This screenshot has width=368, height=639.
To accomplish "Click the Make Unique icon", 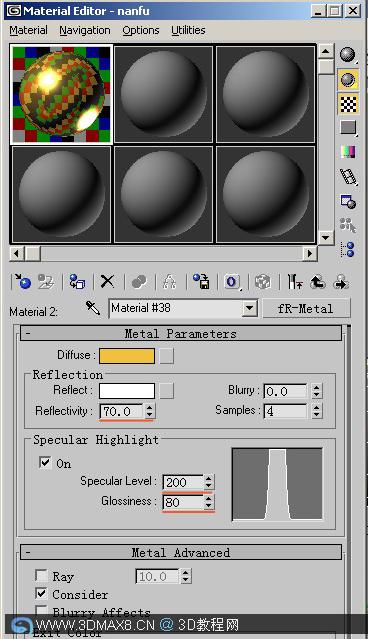I will [170, 282].
